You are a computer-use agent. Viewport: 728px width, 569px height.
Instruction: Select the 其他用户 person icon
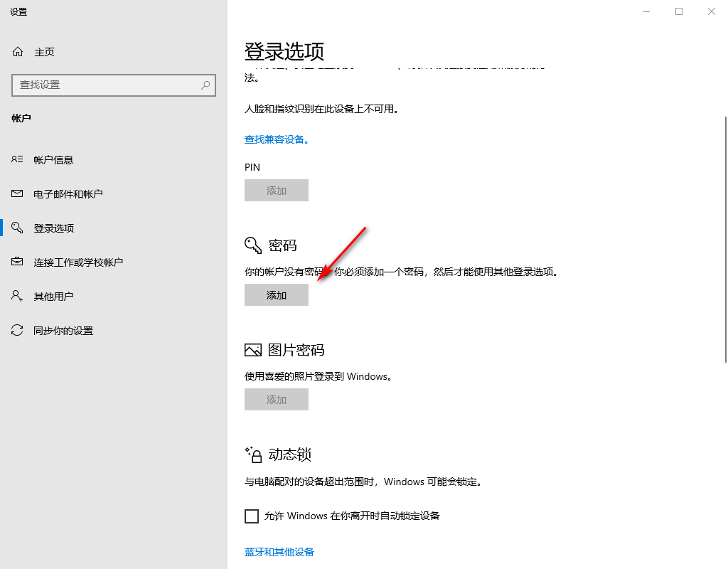(x=18, y=297)
